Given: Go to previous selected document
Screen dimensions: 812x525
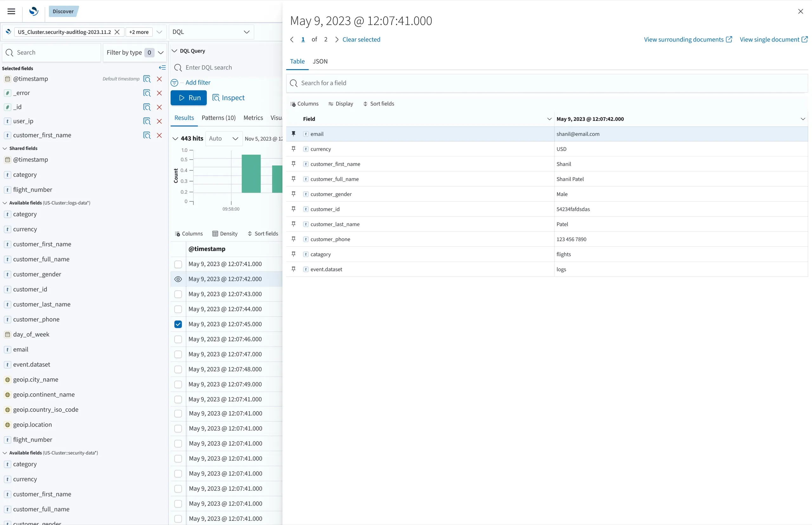Looking at the screenshot, I should pos(292,40).
